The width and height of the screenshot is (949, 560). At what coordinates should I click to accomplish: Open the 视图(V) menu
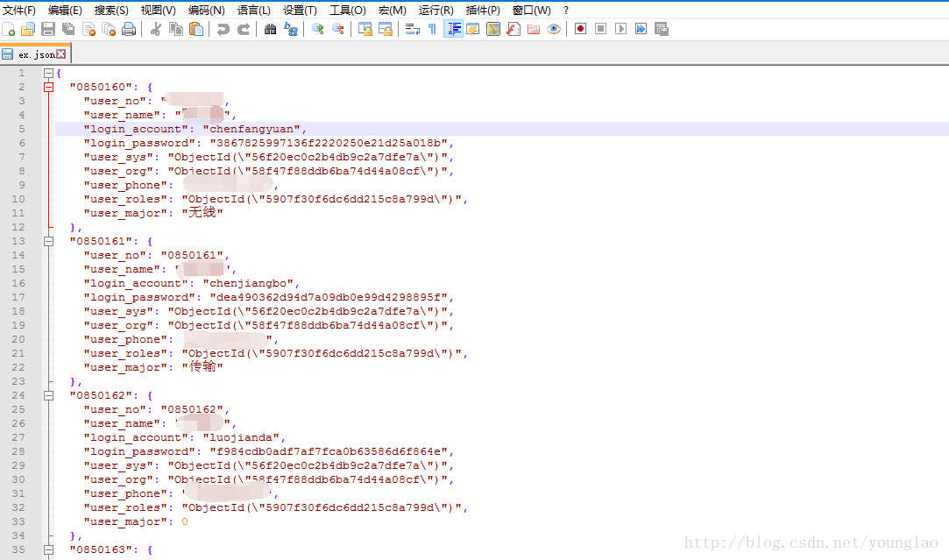coord(158,11)
